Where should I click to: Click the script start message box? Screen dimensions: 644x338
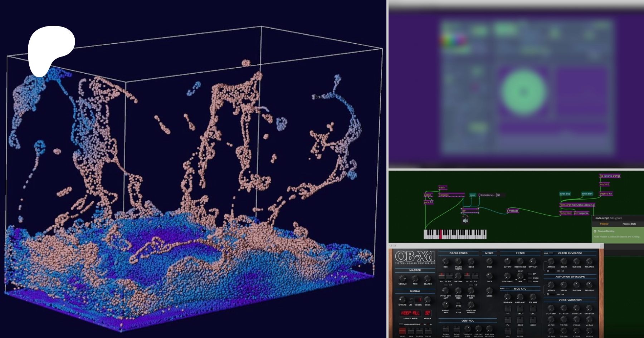(x=587, y=194)
